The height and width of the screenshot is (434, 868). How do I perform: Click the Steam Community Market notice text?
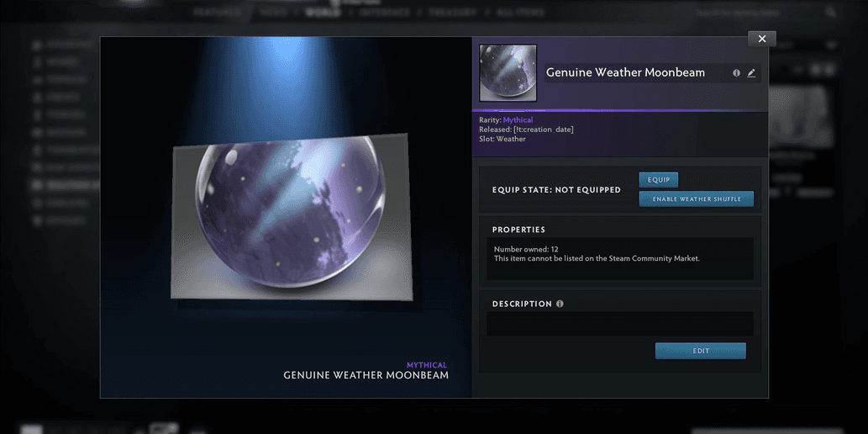pyautogui.click(x=597, y=258)
